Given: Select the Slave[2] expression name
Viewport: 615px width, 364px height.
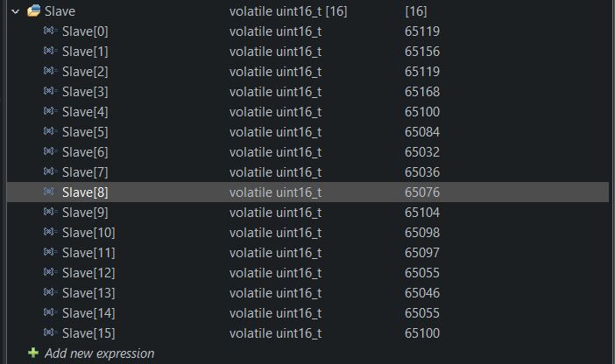Looking at the screenshot, I should point(85,71).
